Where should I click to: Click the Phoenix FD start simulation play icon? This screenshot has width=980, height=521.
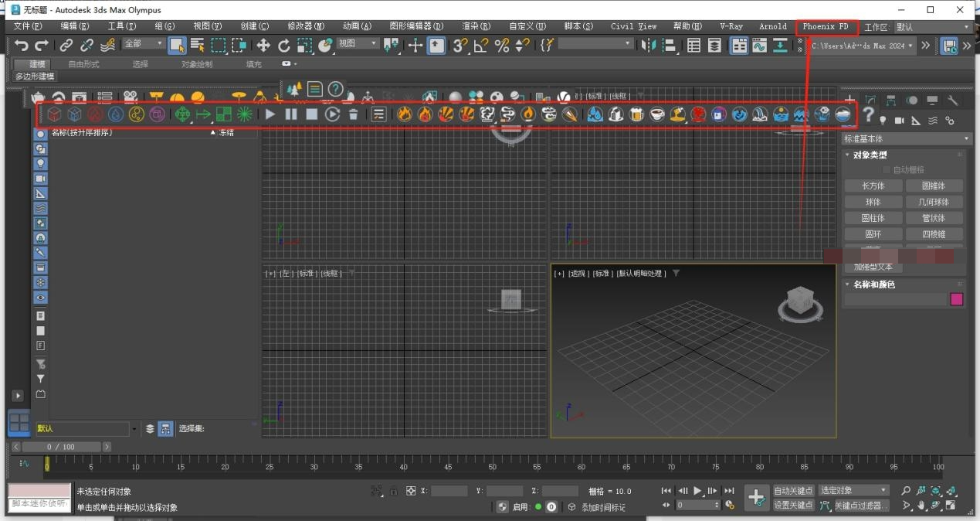click(270, 114)
